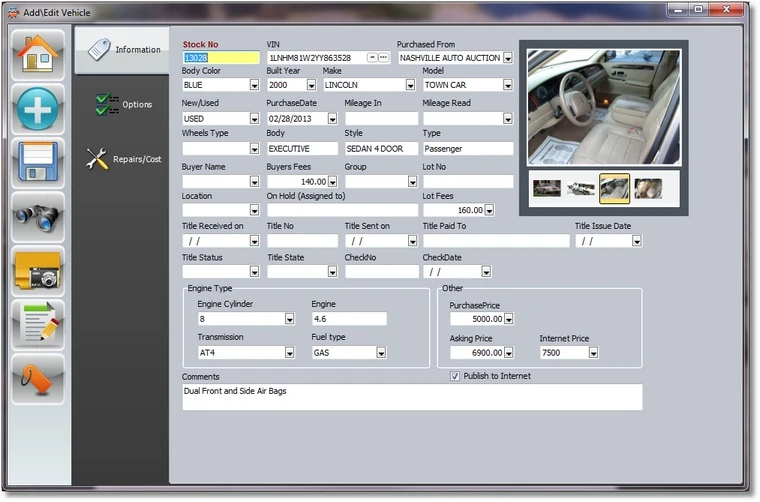Click the notepad with pencil icon
The image size is (760, 502).
click(39, 325)
